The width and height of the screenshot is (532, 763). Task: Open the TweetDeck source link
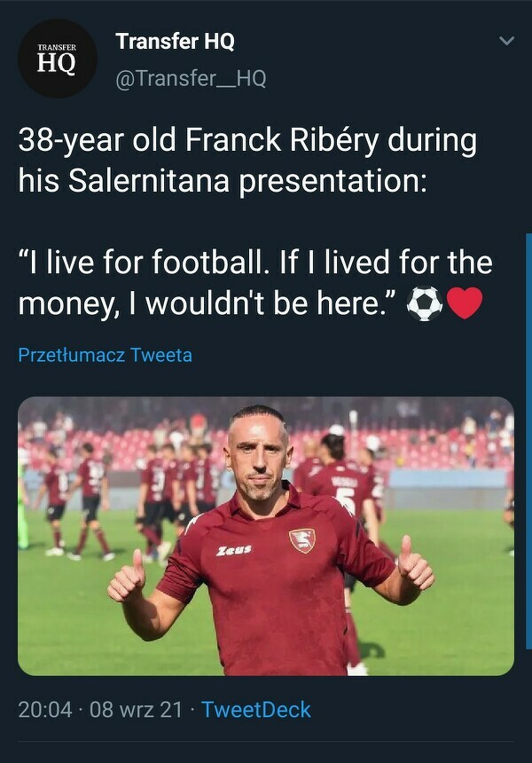point(256,710)
